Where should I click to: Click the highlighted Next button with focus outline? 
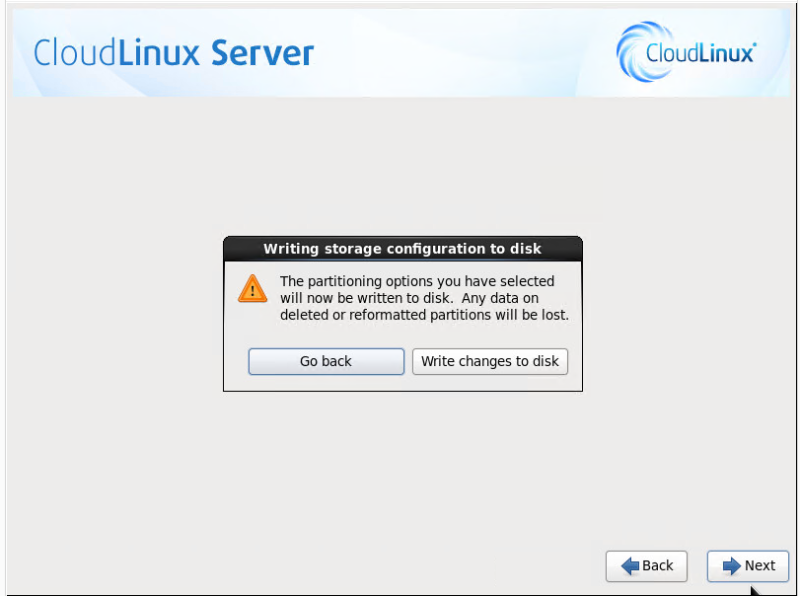pos(748,566)
